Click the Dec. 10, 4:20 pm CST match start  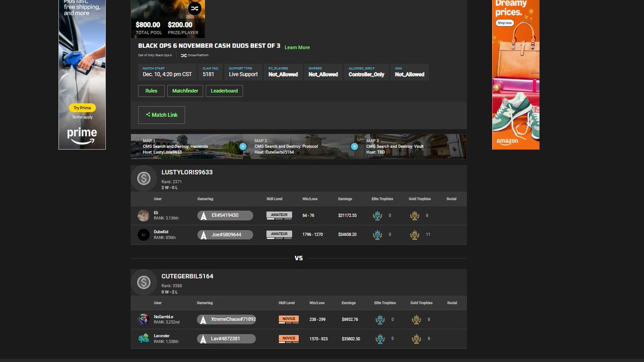167,75
